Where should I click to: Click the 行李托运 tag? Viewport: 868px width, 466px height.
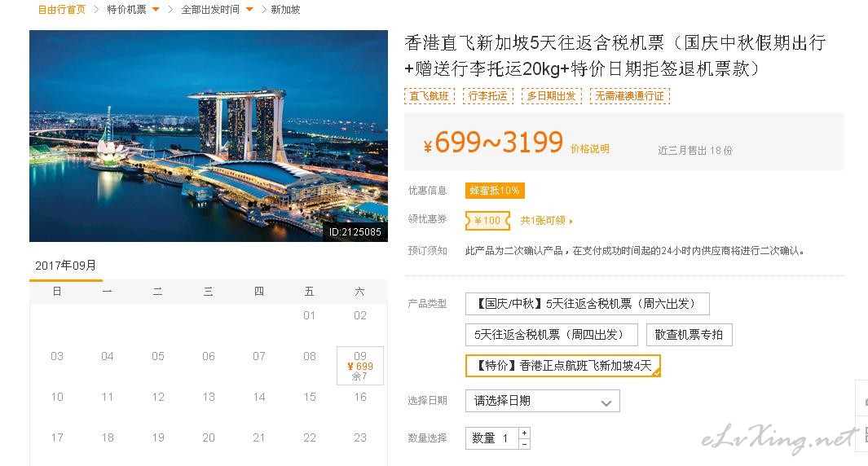487,96
